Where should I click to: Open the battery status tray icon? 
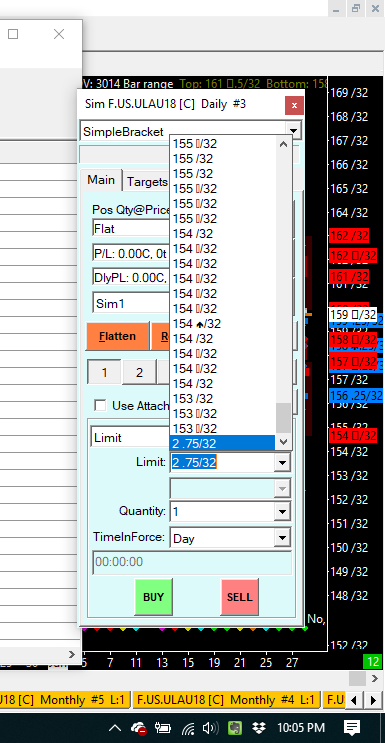(x=164, y=728)
